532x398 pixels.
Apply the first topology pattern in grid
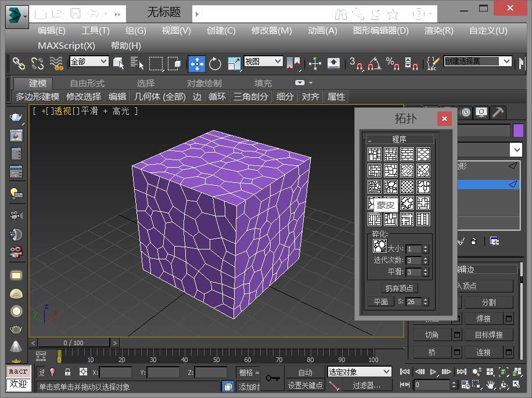click(375, 154)
